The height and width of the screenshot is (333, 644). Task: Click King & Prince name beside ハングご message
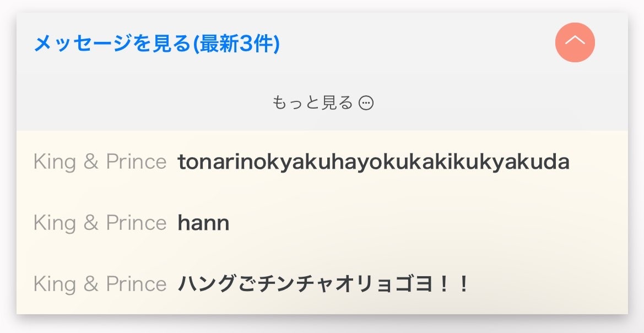100,284
